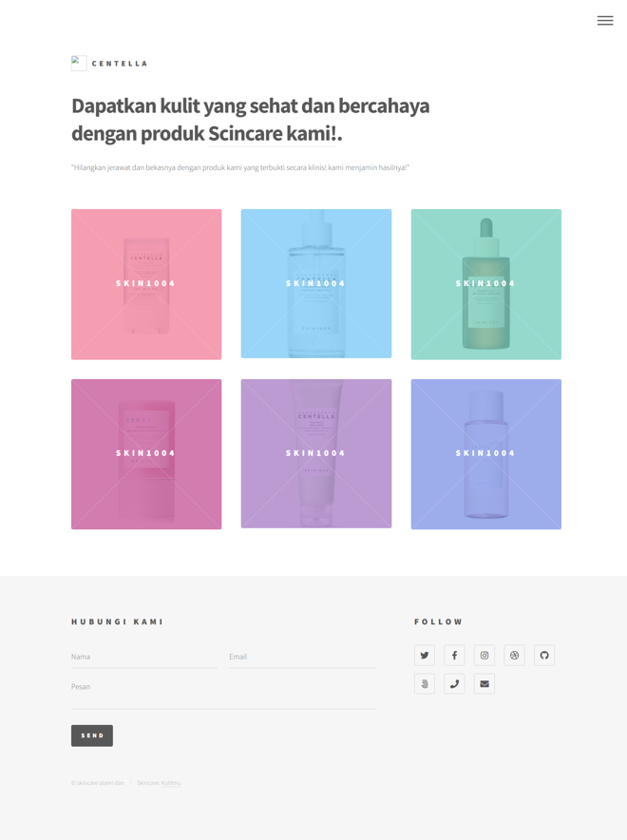Click the Centella logo image
This screenshot has width=627, height=840.
(x=79, y=64)
